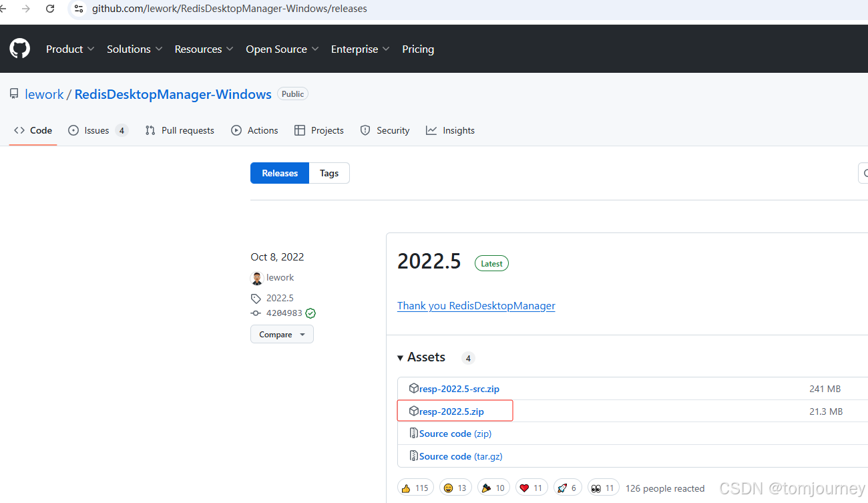The width and height of the screenshot is (868, 503).
Task: Click the green verified check icon
Action: click(x=310, y=313)
